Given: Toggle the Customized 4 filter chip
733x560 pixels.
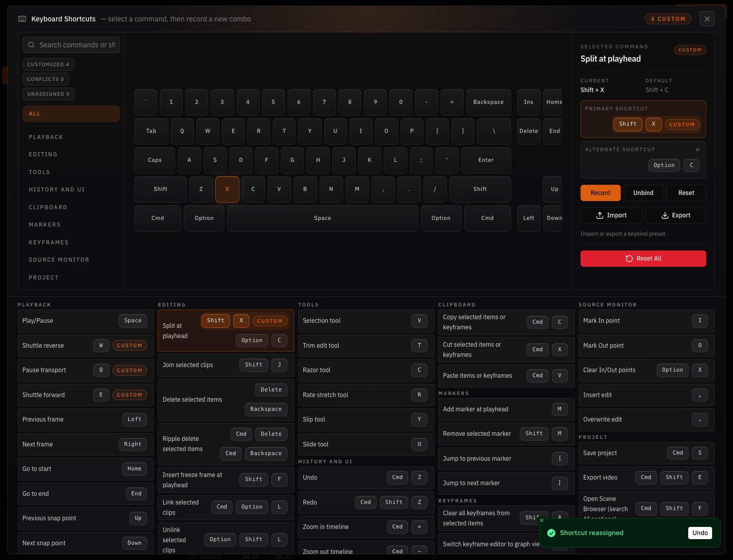Looking at the screenshot, I should pos(48,64).
